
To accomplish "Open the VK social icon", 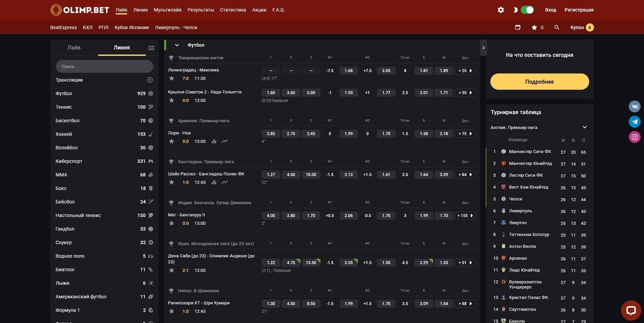I will click(635, 106).
